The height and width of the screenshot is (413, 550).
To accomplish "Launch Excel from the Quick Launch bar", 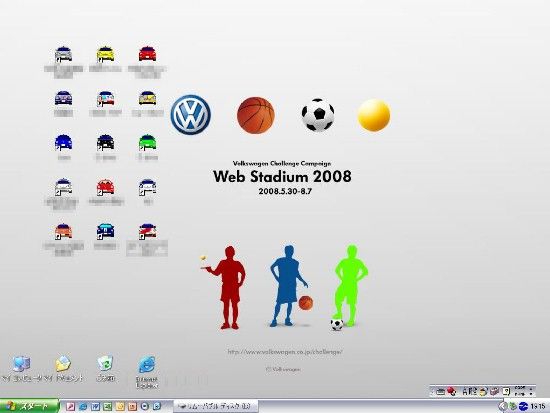I will point(107,406).
